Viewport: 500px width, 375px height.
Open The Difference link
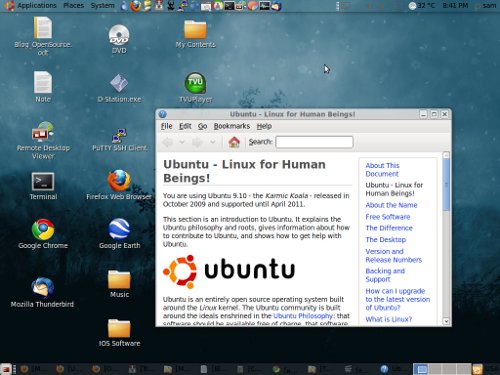[x=389, y=228]
